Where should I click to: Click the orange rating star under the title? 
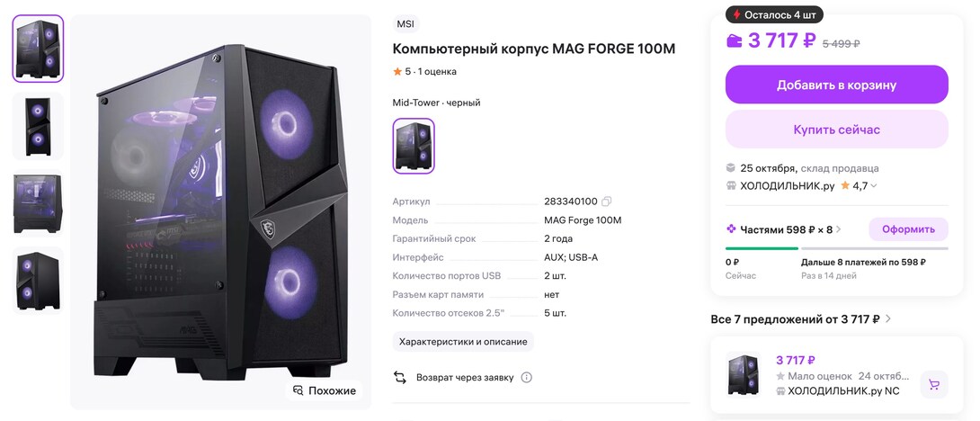(x=397, y=72)
